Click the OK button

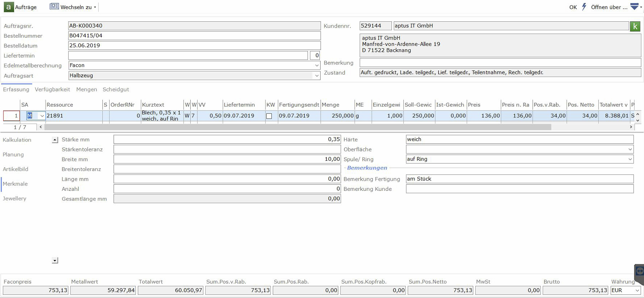pos(573,7)
